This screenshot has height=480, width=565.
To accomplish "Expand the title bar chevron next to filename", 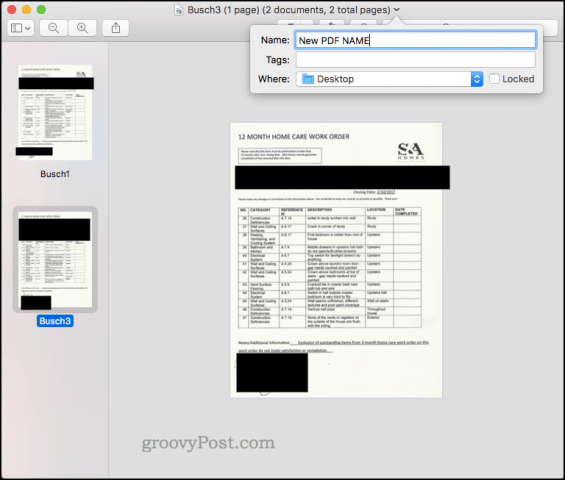I will (x=396, y=10).
